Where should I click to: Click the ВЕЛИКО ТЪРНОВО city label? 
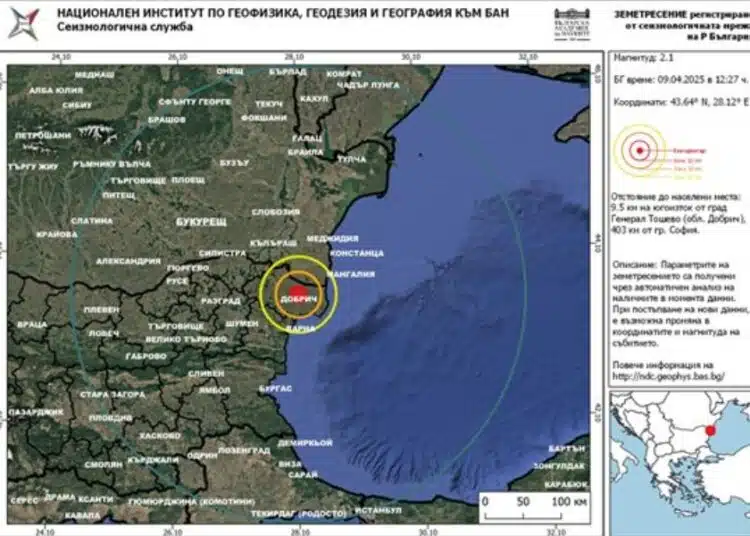187,339
